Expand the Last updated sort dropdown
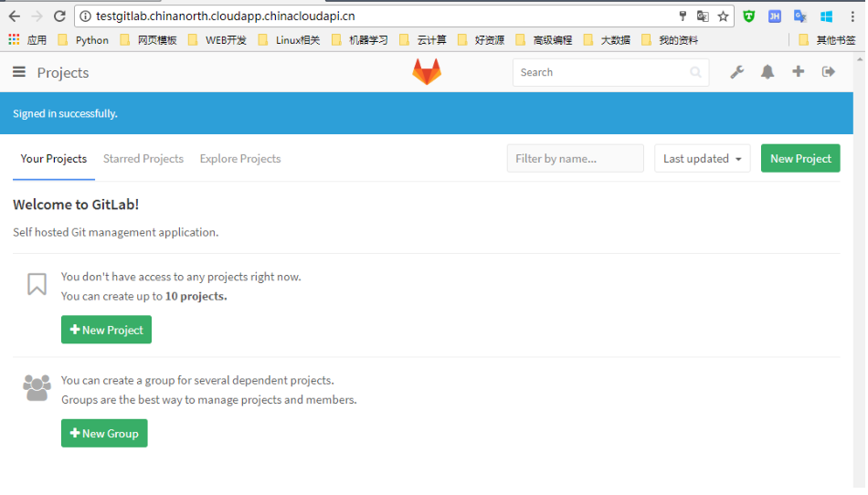 [702, 159]
